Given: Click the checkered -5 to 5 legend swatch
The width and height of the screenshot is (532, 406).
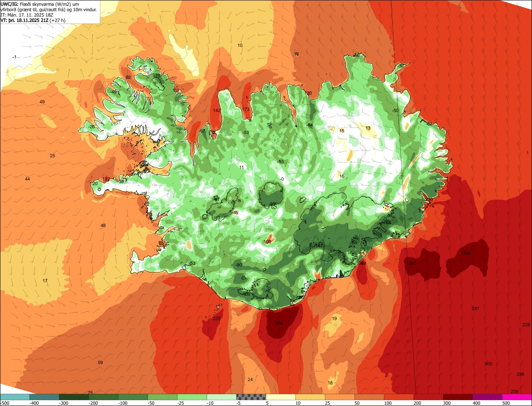Looking at the screenshot, I should (251, 397).
